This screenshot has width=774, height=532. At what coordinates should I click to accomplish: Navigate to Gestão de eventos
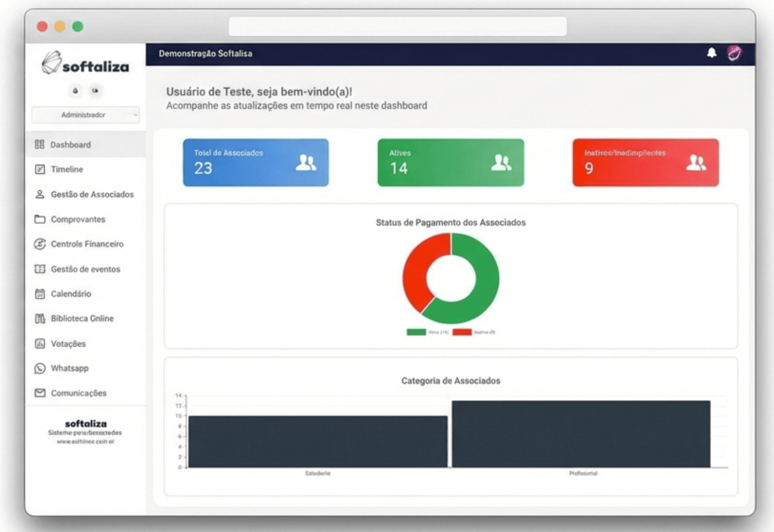click(x=86, y=269)
